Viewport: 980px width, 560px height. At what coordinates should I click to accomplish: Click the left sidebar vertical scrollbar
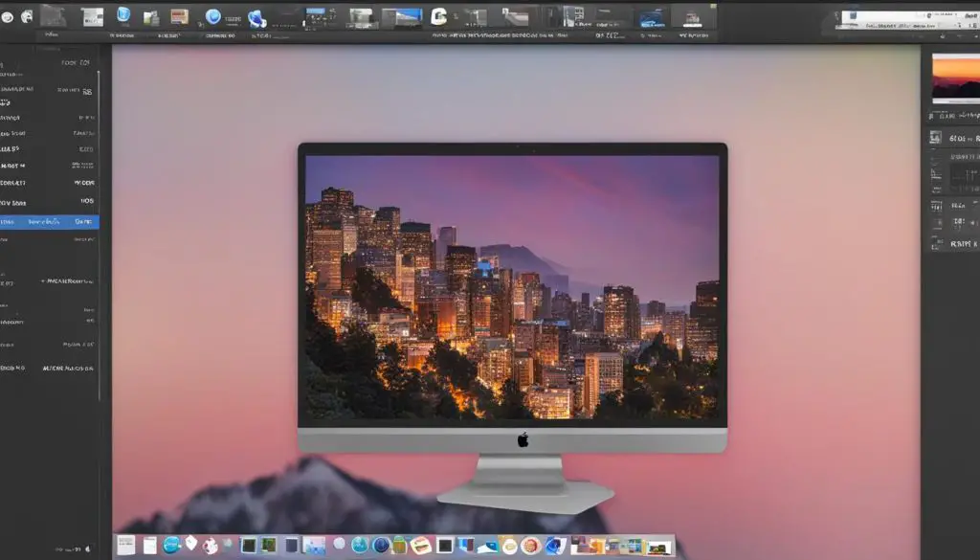pyautogui.click(x=99, y=235)
